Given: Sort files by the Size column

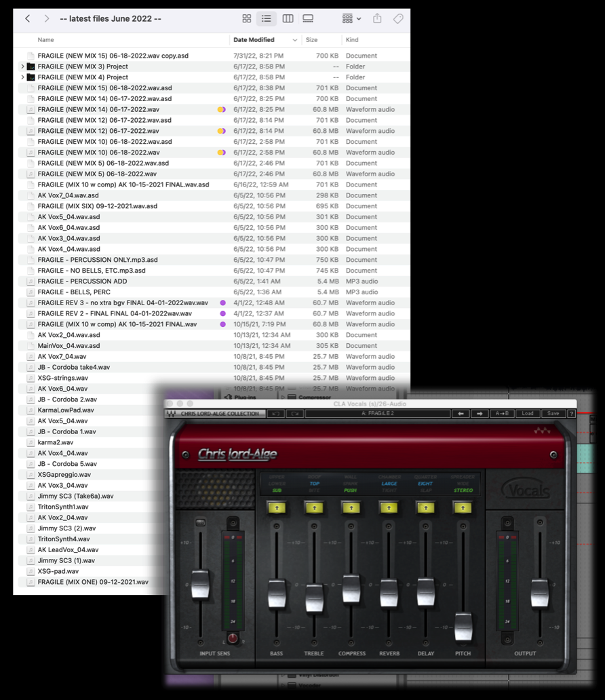Looking at the screenshot, I should point(311,40).
